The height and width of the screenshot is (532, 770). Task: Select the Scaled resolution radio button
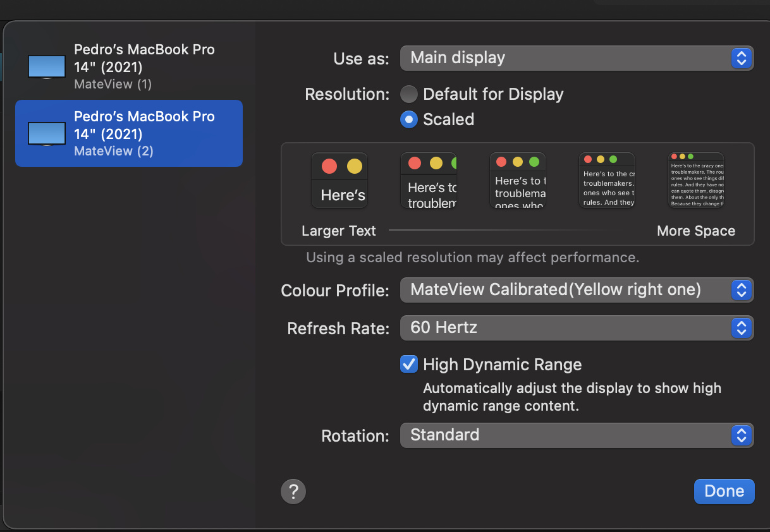(x=409, y=119)
